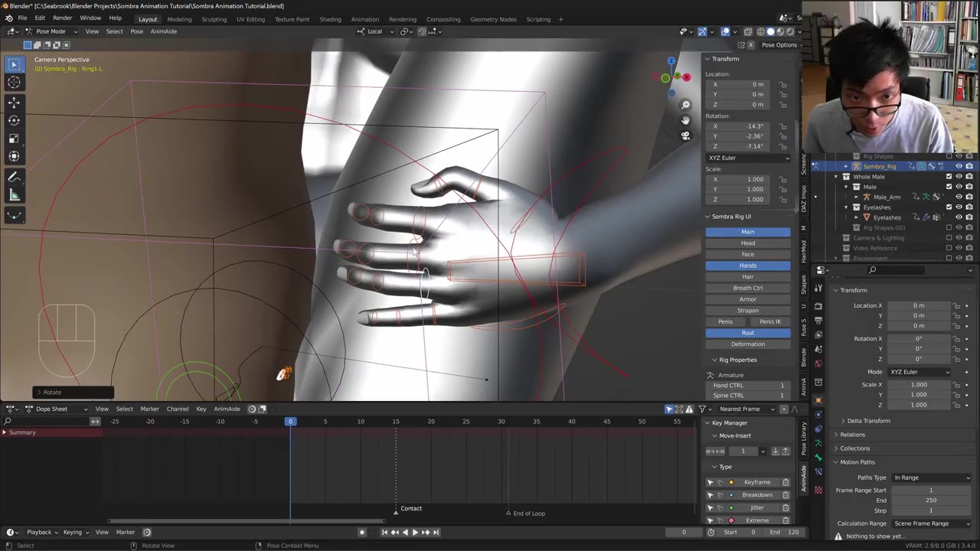The width and height of the screenshot is (980, 551).
Task: Enable the Camera & Lighting collection checkbox
Action: [949, 238]
